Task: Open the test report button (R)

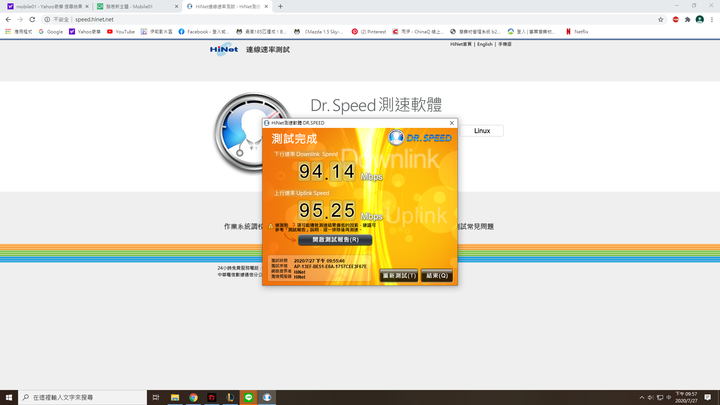Action: pos(335,240)
